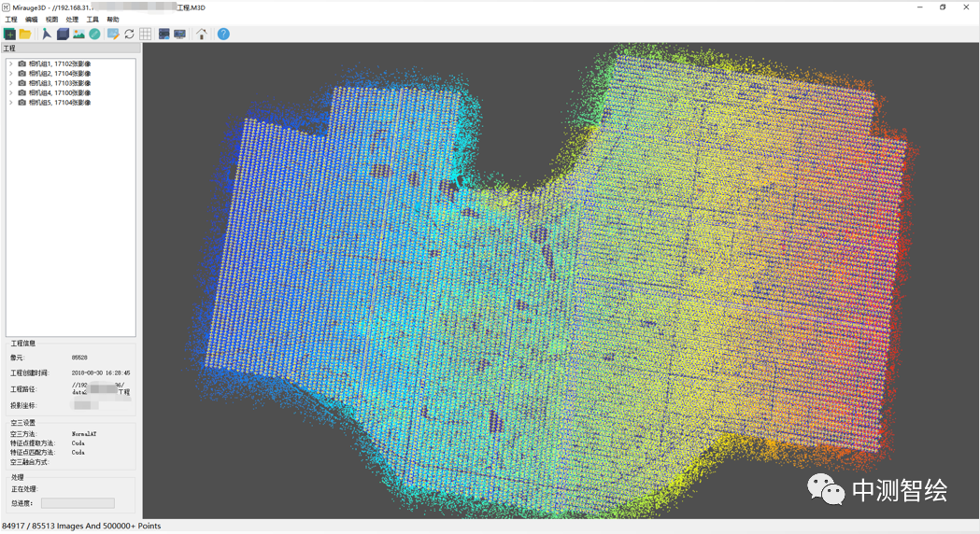Open help with blue question mark icon
Viewport: 980px width, 534px height.
pyautogui.click(x=223, y=34)
